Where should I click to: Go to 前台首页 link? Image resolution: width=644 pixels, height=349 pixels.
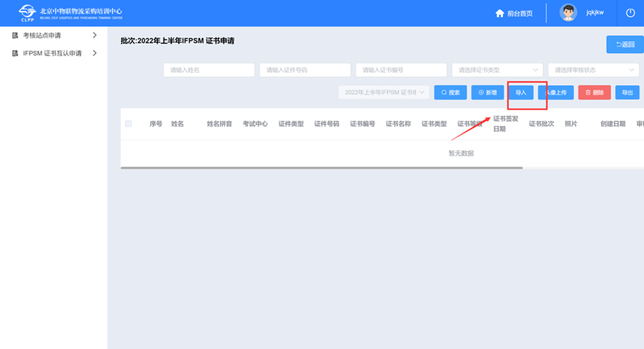pos(519,13)
